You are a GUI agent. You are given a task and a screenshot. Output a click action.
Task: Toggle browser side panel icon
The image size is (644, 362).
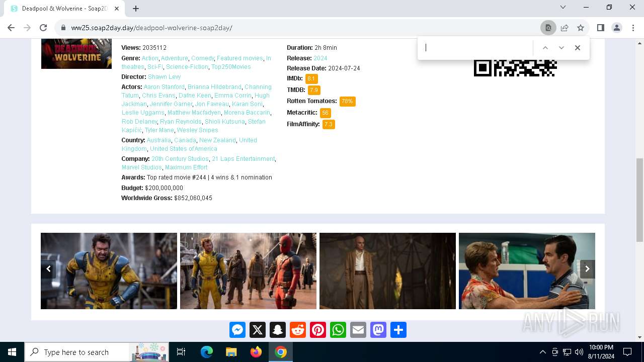(600, 28)
